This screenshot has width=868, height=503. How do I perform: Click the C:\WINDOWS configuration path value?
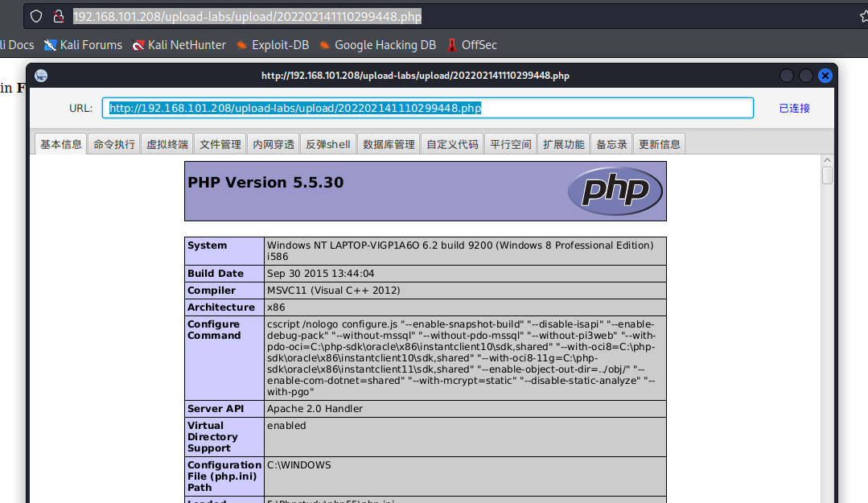pos(299,465)
